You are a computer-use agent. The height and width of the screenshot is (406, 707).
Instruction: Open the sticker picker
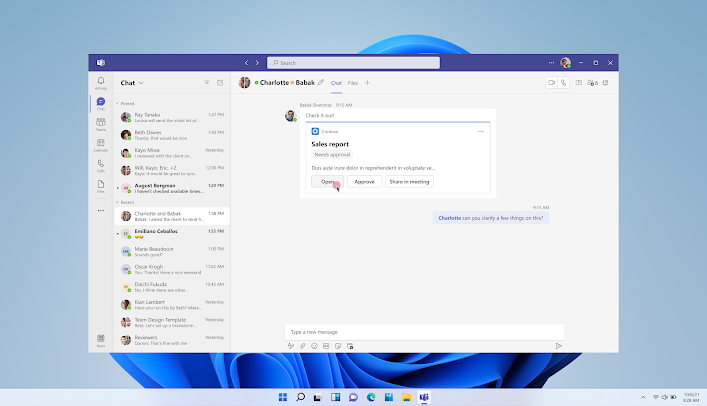(338, 346)
